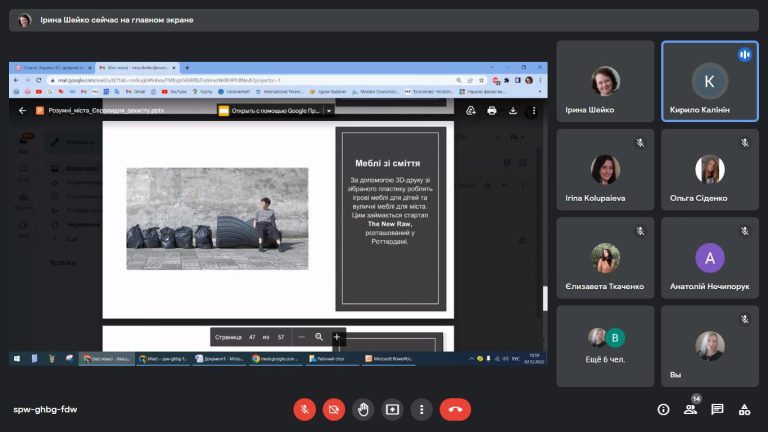Select Єлизавета Ткаченко's participant tile
This screenshot has width=768, height=432.
tap(605, 258)
